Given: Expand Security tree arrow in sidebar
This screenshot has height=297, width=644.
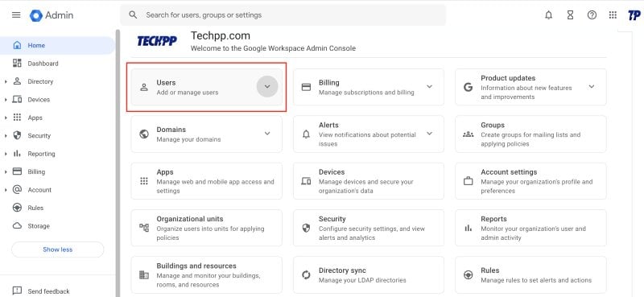Looking at the screenshot, I should tap(6, 136).
